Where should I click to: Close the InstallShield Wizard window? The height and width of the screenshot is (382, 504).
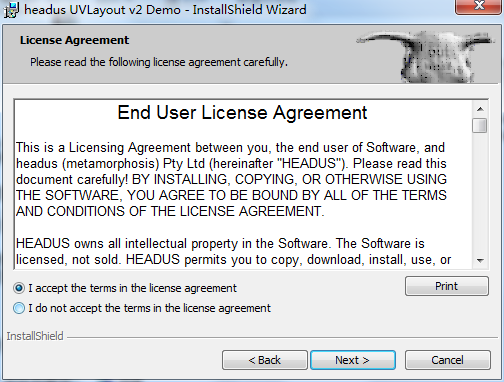tap(479, 6)
